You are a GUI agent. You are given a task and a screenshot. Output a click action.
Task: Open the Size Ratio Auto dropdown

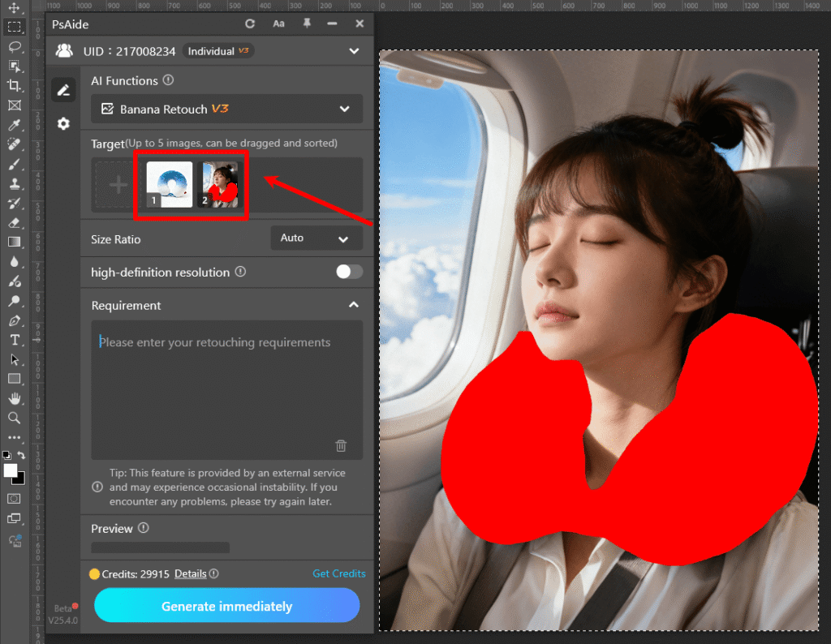(316, 238)
